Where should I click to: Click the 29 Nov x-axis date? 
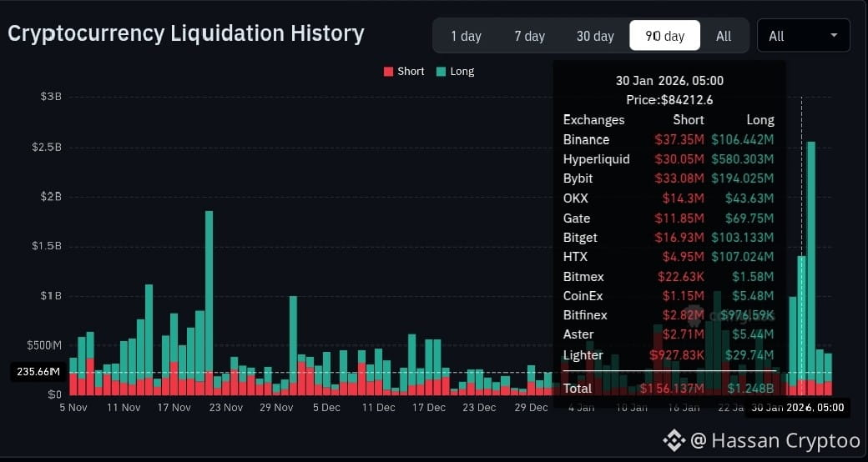tap(275, 407)
